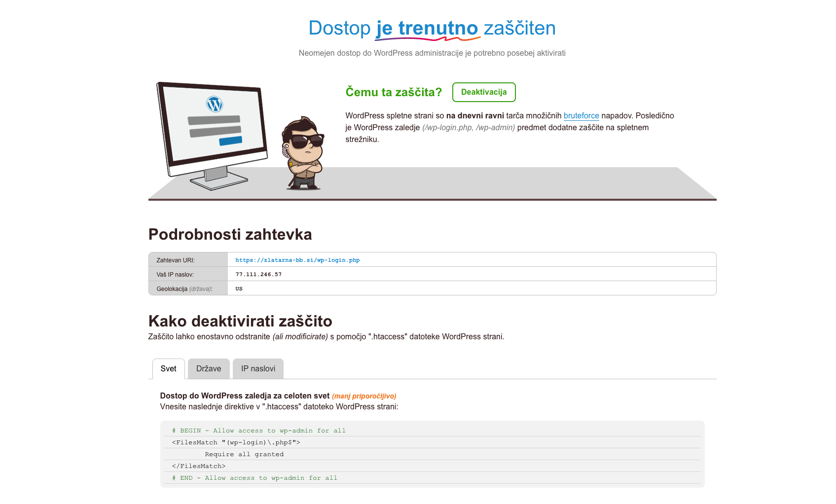Switch to the Svet tab
Screen dimensions: 836x504
click(x=168, y=369)
